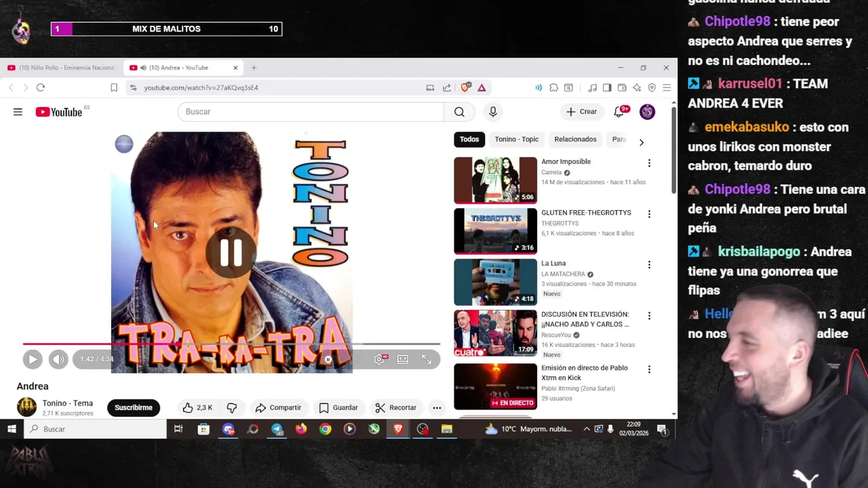The width and height of the screenshot is (868, 488).
Task: Select the Relacionados chip
Action: (575, 139)
